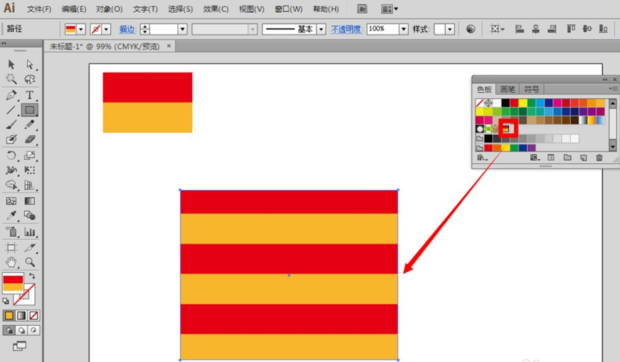Select the Gradient tool
The width and height of the screenshot is (620, 362).
coord(30,201)
